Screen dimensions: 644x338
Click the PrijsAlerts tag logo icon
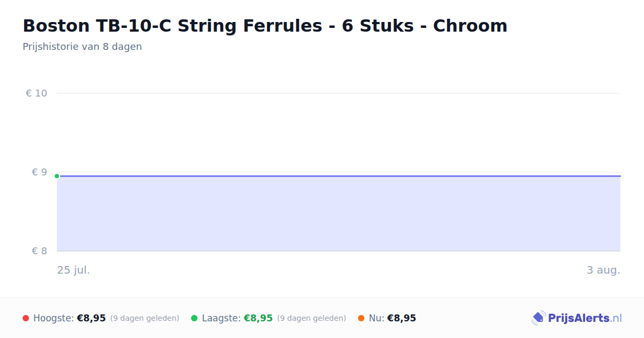click(538, 318)
